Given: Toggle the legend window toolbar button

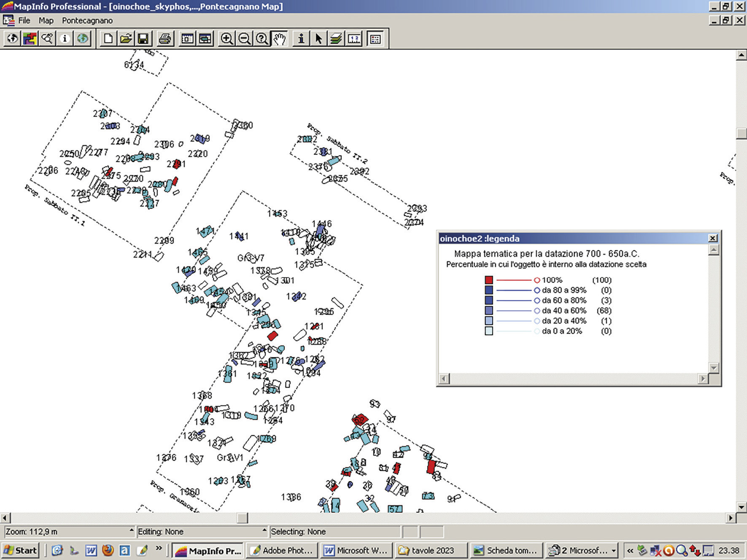Looking at the screenshot, I should pyautogui.click(x=375, y=39).
